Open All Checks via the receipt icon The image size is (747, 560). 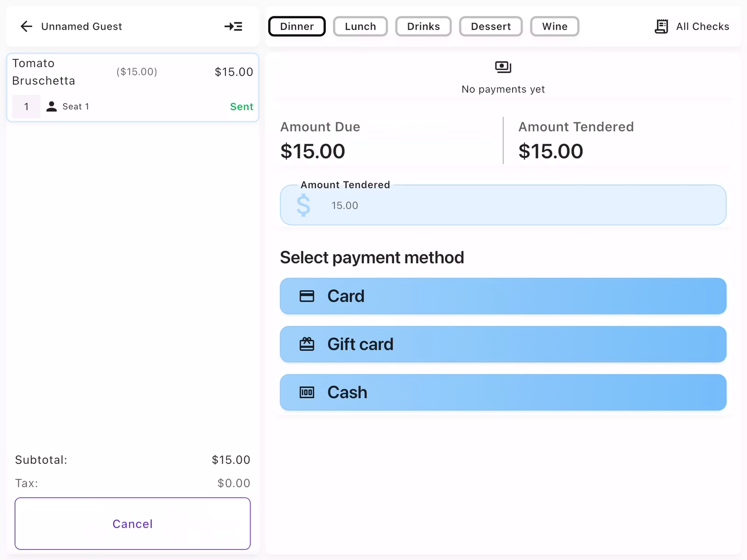661,26
